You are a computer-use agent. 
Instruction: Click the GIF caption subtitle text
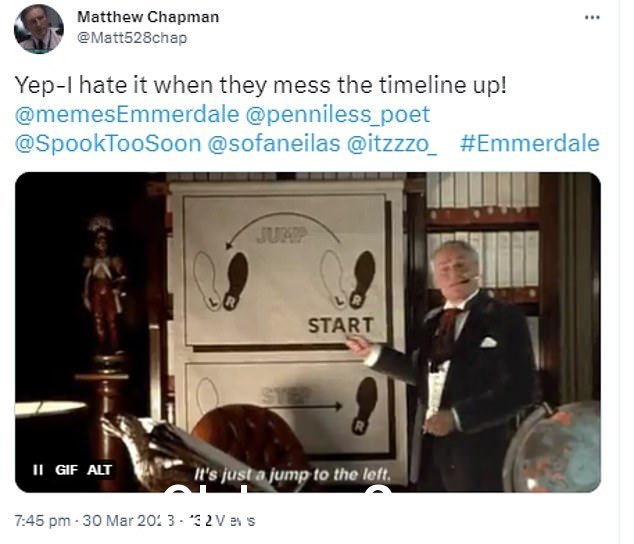tap(292, 474)
